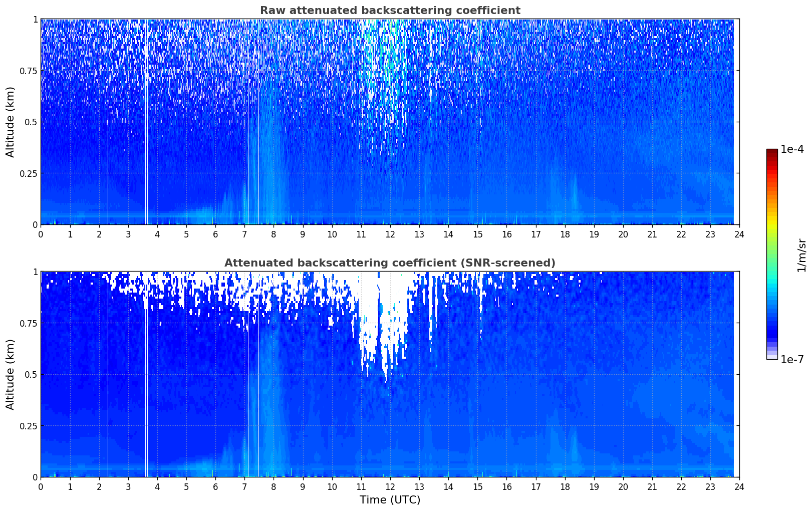Click the 'Time (UTC)' axis label
The height and width of the screenshot is (511, 812).
[390, 500]
